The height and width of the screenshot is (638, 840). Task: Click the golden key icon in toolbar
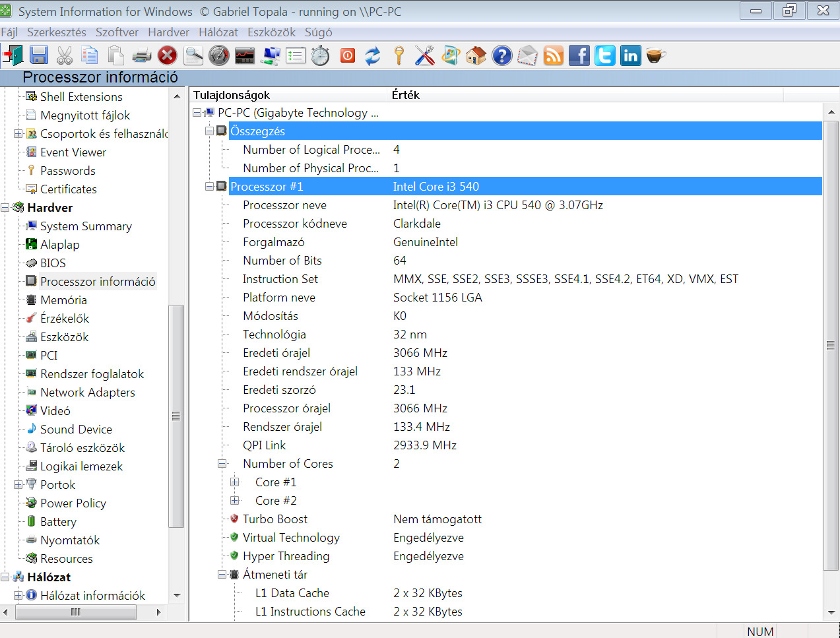(x=399, y=56)
